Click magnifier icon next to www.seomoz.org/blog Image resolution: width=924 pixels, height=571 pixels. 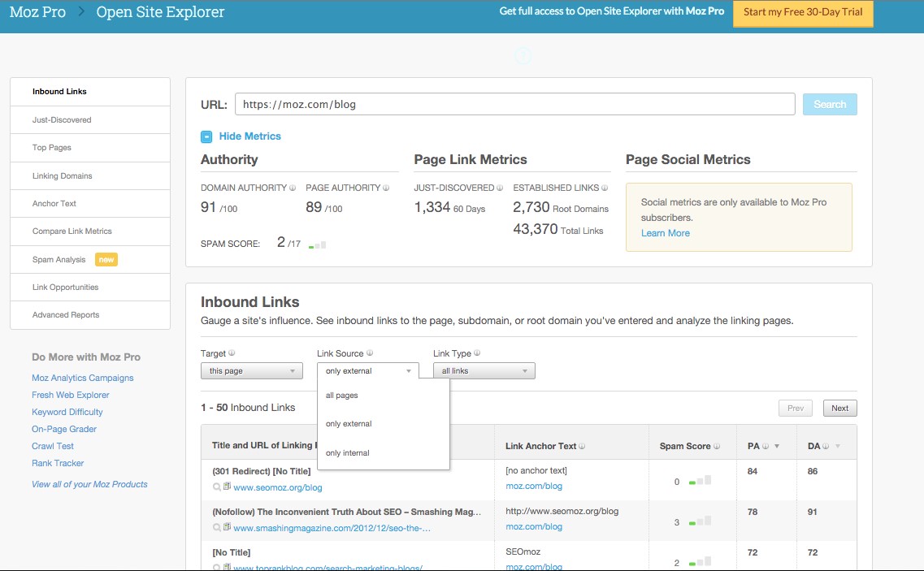pyautogui.click(x=217, y=487)
